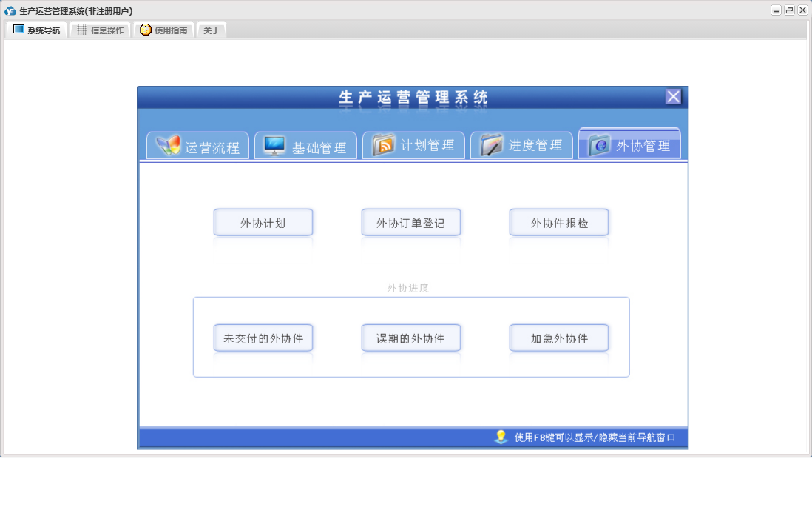Viewport: 812px width, 530px height.
Task: Click the 系统导航 monitor icon
Action: click(x=18, y=30)
